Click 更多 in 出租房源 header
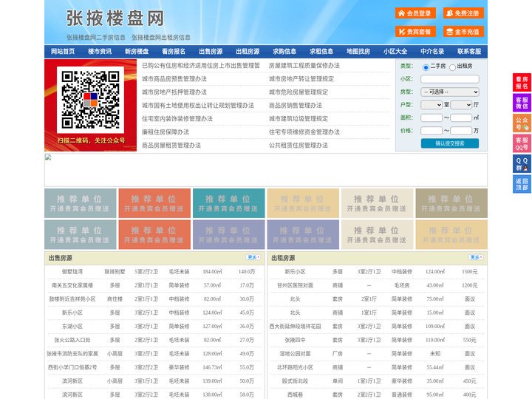The height and width of the screenshot is (399, 532). coord(476,258)
